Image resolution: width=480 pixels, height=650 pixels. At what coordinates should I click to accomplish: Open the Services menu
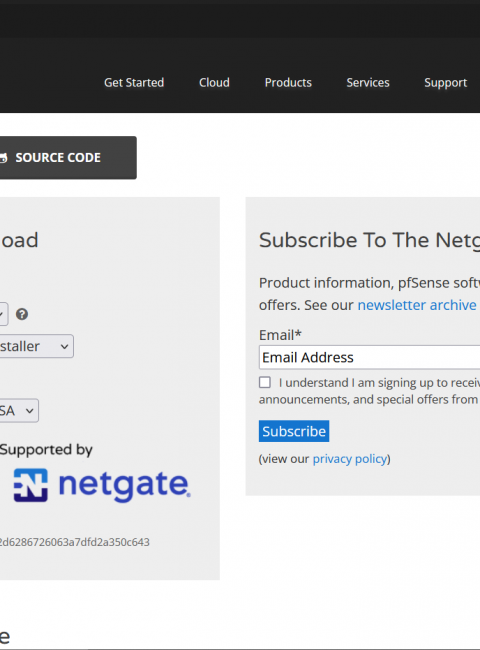click(368, 82)
